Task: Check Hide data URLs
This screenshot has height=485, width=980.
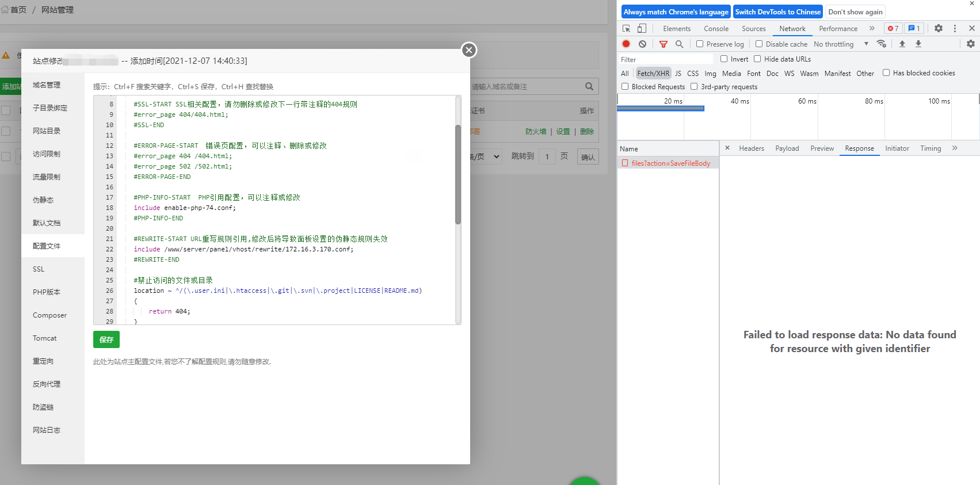Action: coord(757,59)
